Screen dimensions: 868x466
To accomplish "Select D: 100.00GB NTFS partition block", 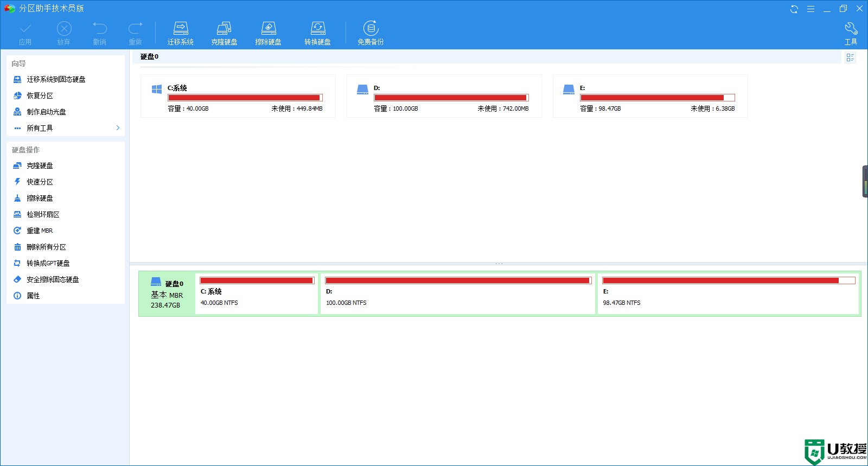I will (458, 293).
